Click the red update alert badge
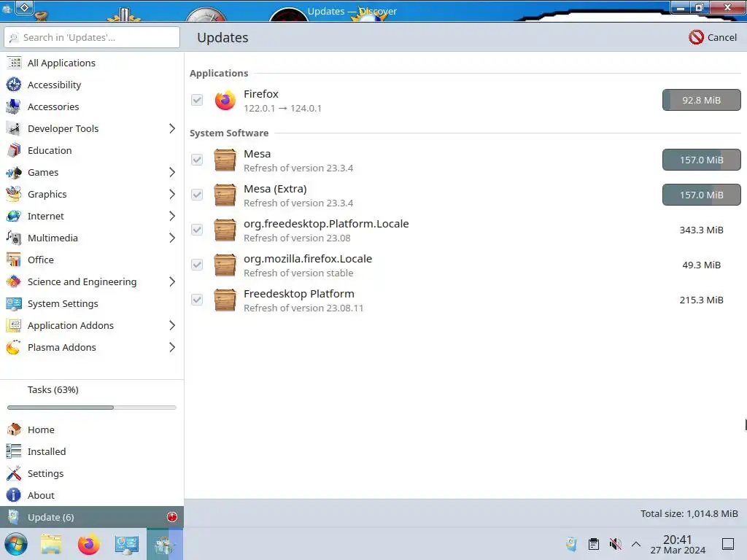The width and height of the screenshot is (747, 560). (x=172, y=517)
